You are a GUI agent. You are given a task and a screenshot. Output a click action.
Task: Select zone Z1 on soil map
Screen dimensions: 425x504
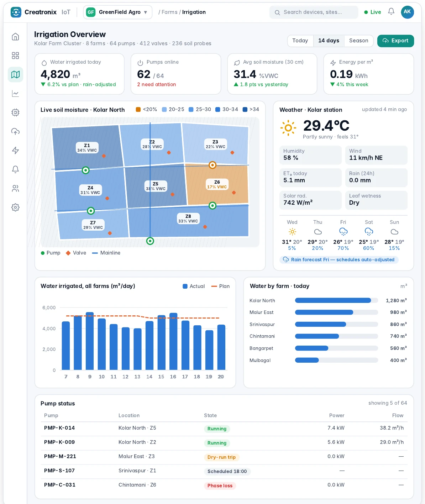point(87,148)
